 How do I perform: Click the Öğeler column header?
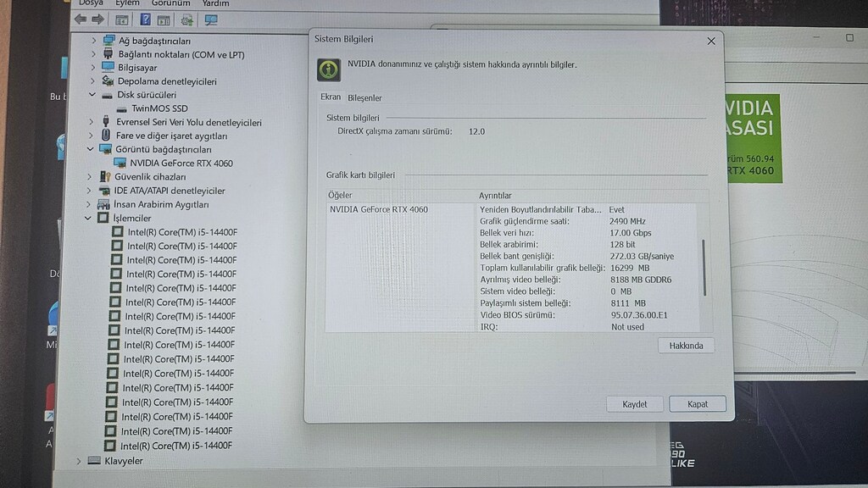[x=340, y=195]
